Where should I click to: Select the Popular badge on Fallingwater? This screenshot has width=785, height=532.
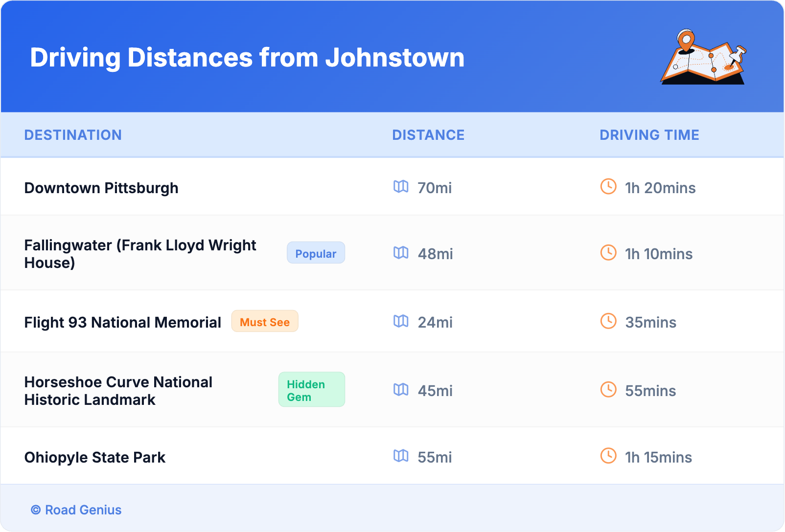[x=316, y=253]
